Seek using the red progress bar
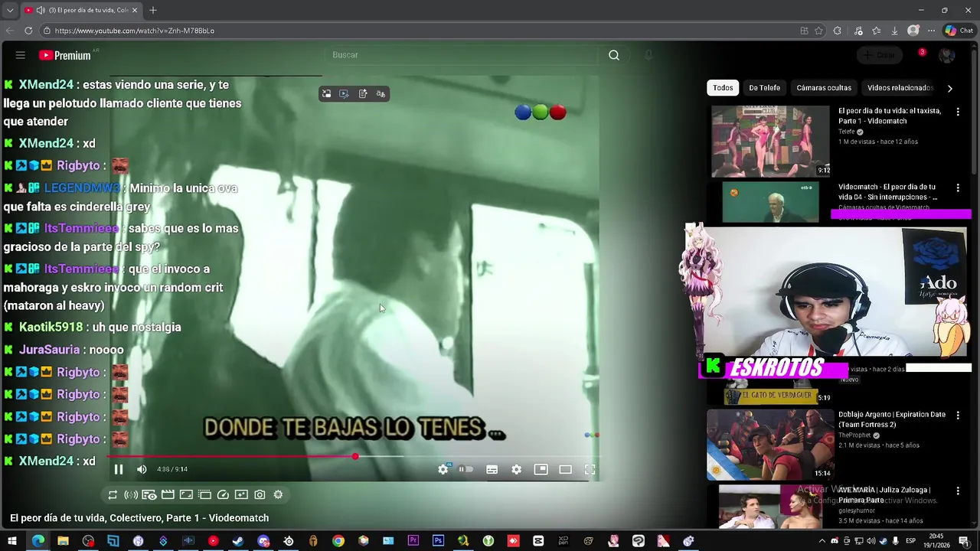980x551 pixels. point(354,457)
